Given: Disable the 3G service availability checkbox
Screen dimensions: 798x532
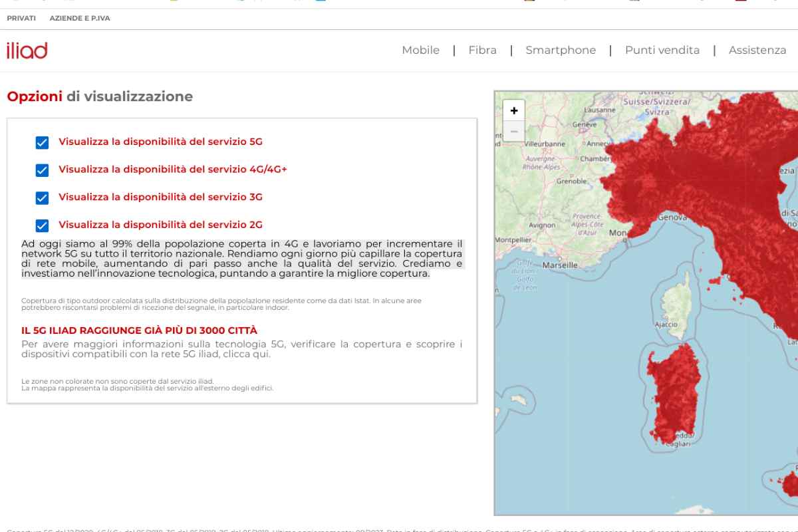Looking at the screenshot, I should pyautogui.click(x=42, y=198).
